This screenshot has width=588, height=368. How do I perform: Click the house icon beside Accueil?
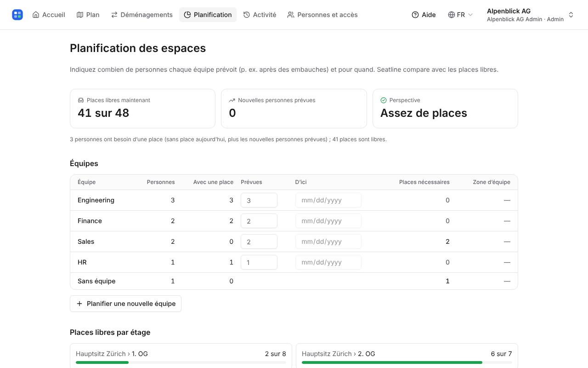(36, 15)
